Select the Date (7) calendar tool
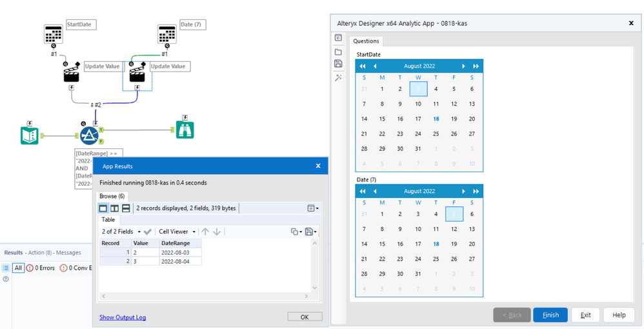This screenshot has height=329, width=644. tap(166, 34)
